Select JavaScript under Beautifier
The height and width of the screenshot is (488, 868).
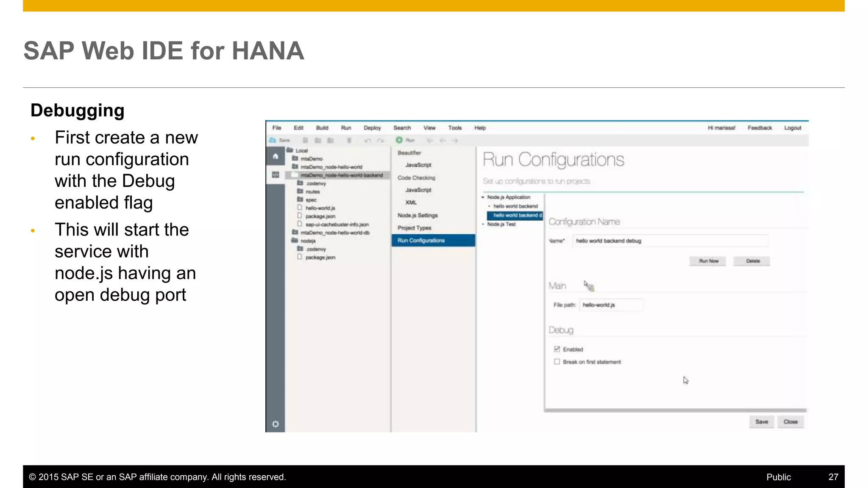point(418,165)
